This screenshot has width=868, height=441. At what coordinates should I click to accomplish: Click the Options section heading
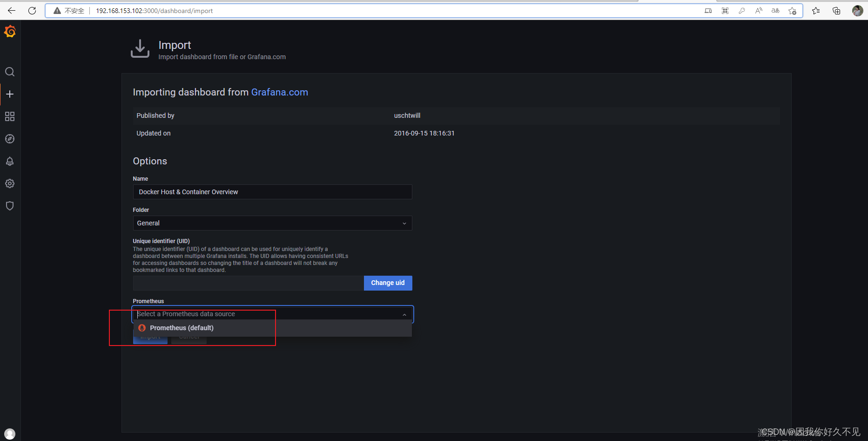click(x=150, y=161)
